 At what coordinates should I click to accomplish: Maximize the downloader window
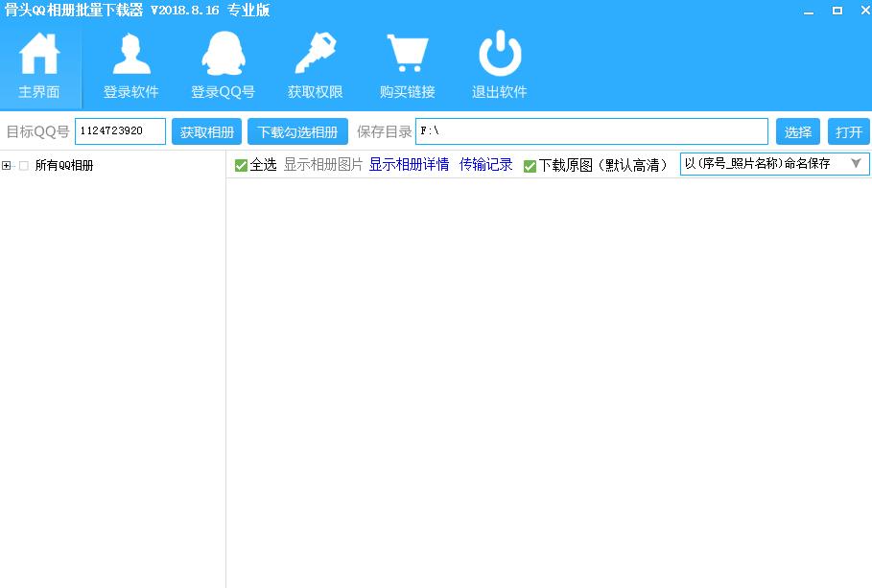[x=837, y=11]
